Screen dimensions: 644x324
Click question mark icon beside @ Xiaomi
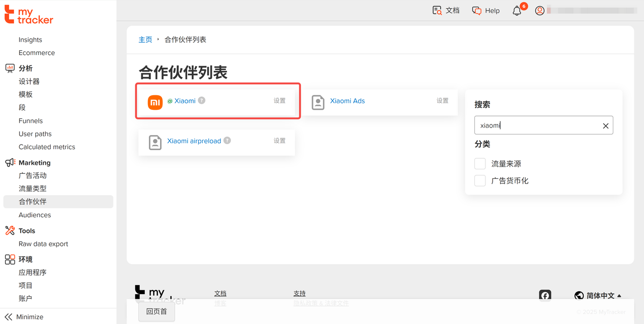pos(202,100)
